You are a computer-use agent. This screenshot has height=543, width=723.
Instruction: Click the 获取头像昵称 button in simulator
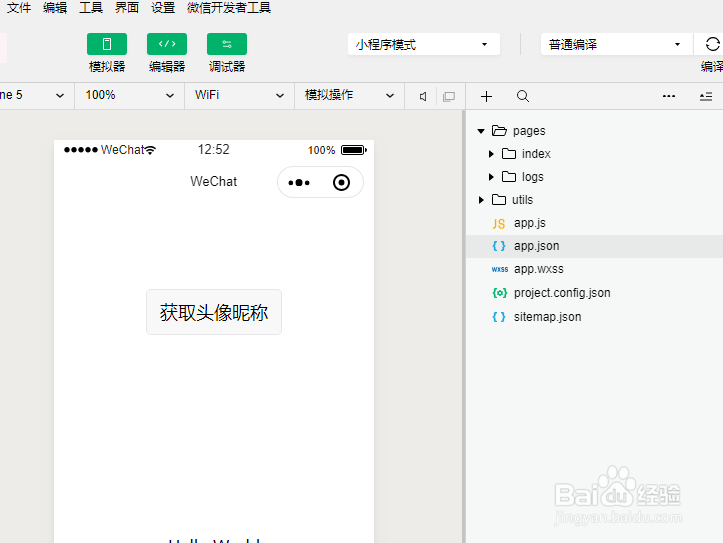pos(214,312)
